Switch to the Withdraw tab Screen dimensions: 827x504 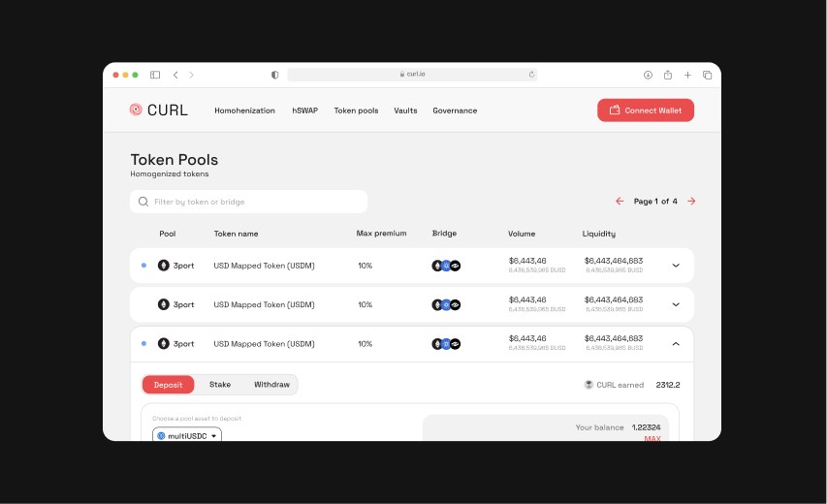[271, 385]
